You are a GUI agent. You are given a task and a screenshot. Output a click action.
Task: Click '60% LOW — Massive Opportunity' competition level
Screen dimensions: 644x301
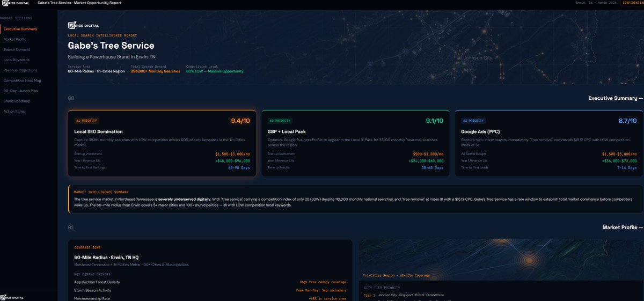(x=215, y=71)
